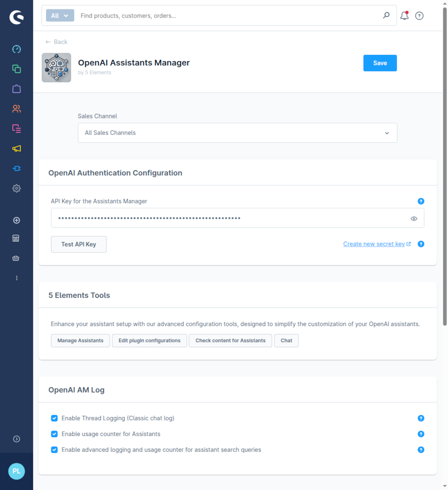The height and width of the screenshot is (490, 448).
Task: Open the Content layout icon in the sidebar
Action: (17, 129)
